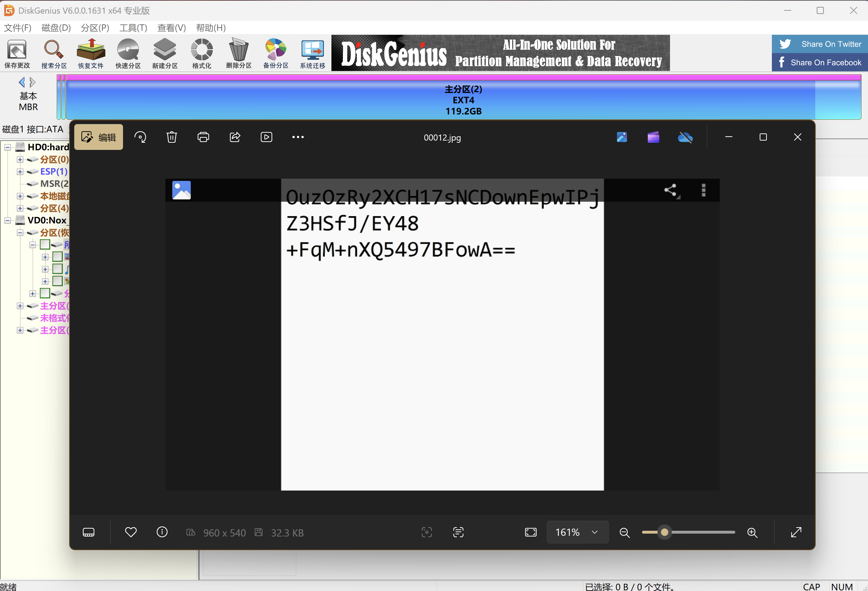
Task: Click the OneDrive cloud icon in Photos
Action: point(685,137)
